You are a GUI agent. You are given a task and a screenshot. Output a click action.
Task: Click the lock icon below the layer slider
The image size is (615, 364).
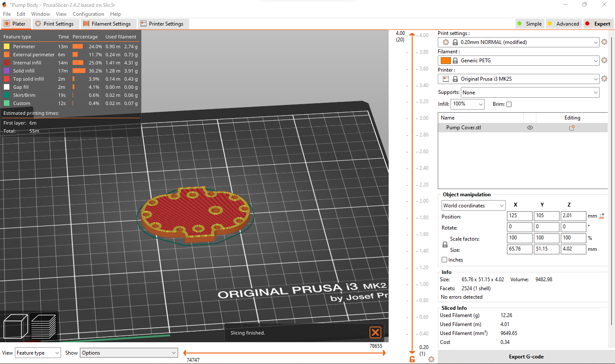[x=412, y=359]
